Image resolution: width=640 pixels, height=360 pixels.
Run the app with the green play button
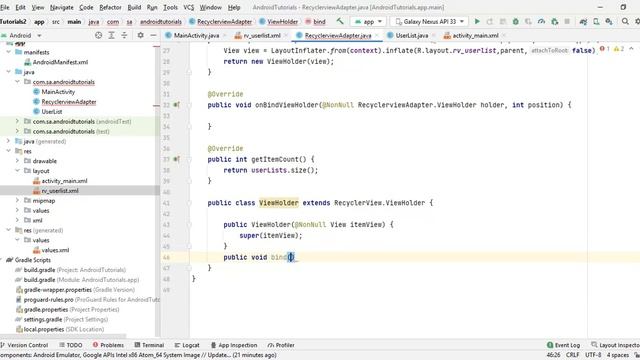click(x=477, y=21)
